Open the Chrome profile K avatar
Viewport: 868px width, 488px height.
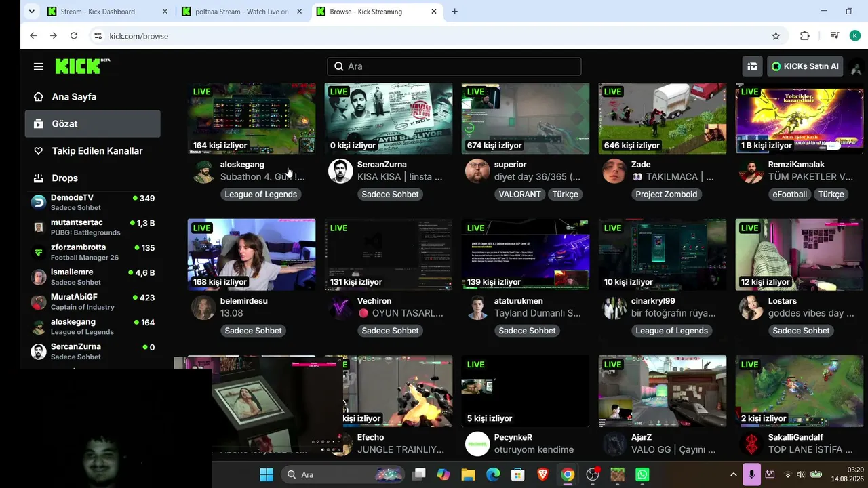point(855,36)
